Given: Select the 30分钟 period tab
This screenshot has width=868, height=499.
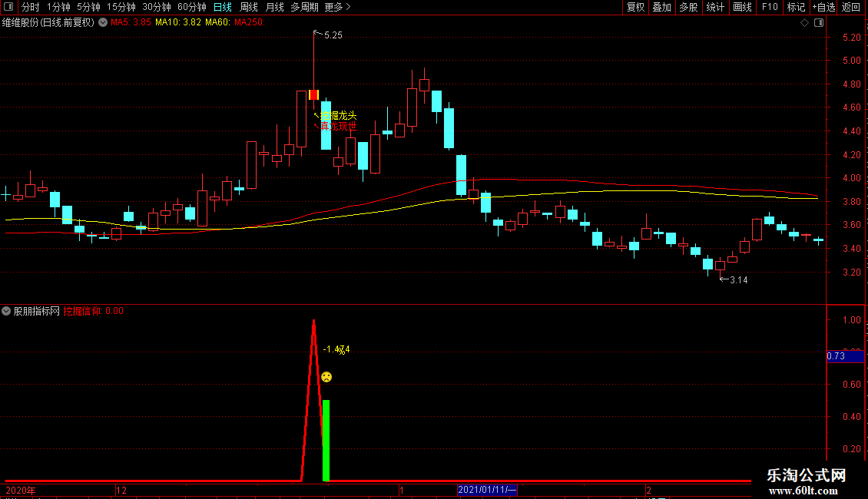Looking at the screenshot, I should (157, 7).
